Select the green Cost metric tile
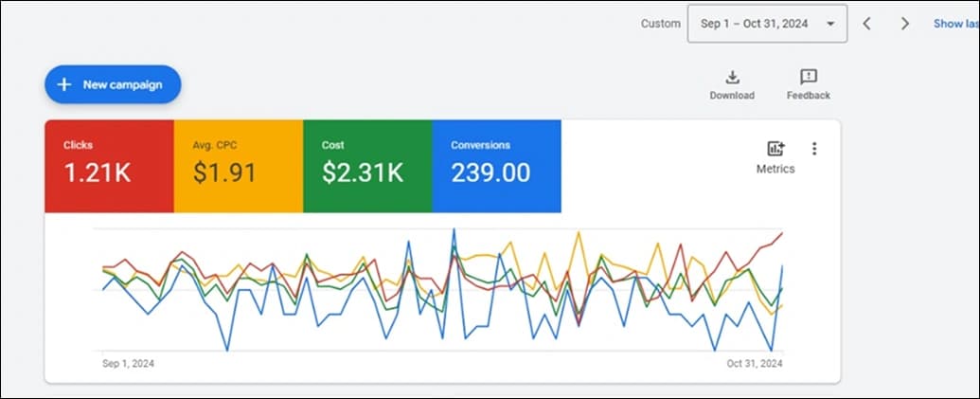 click(x=367, y=167)
